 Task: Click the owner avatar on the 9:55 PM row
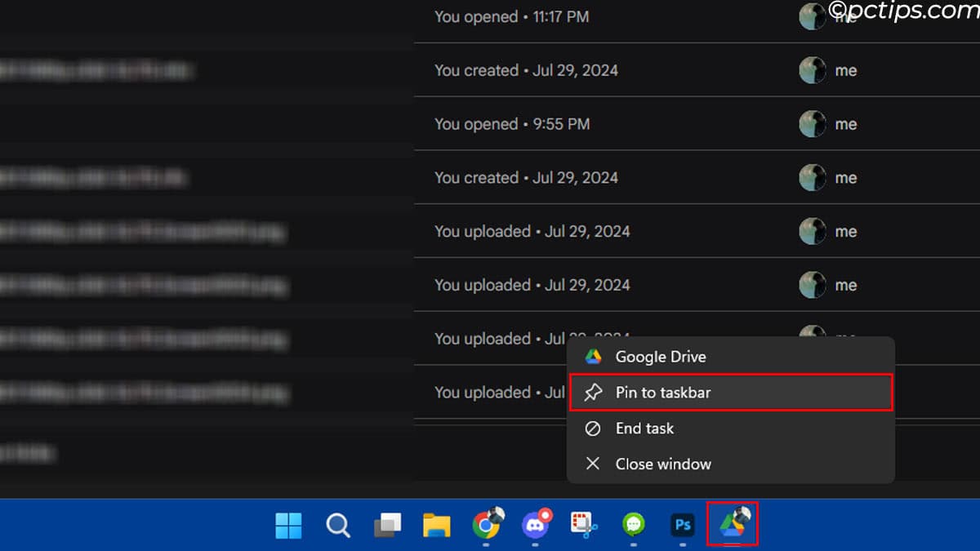(x=812, y=124)
